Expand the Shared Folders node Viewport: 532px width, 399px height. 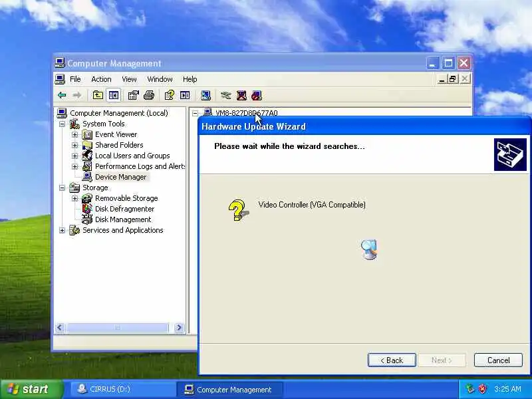pos(74,145)
